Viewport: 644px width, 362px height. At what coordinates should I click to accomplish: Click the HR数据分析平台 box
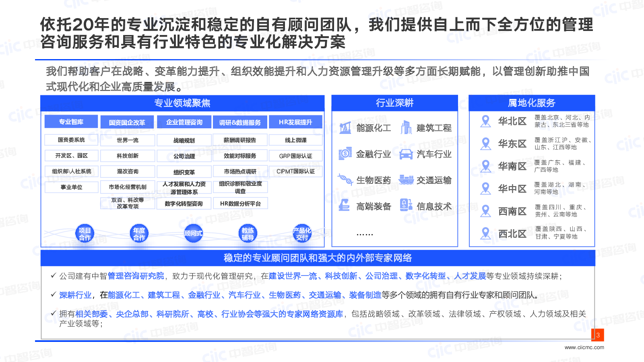240,204
